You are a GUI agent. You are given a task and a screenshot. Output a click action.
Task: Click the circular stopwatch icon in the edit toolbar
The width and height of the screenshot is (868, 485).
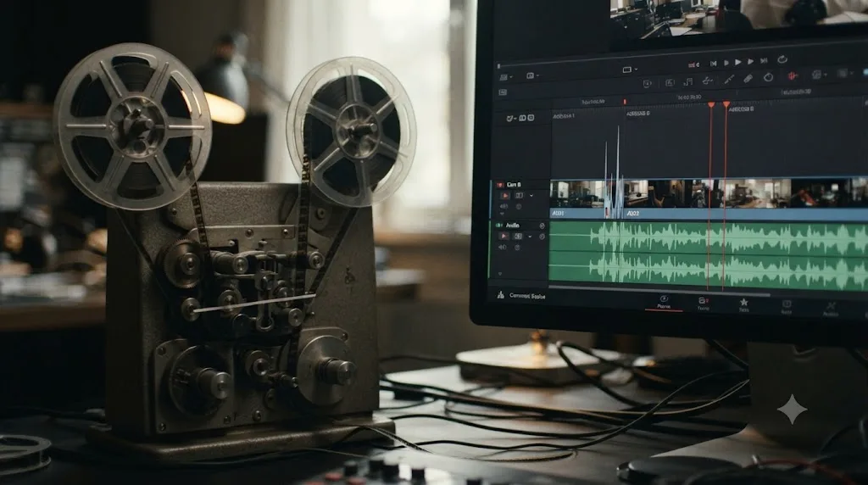pos(768,77)
